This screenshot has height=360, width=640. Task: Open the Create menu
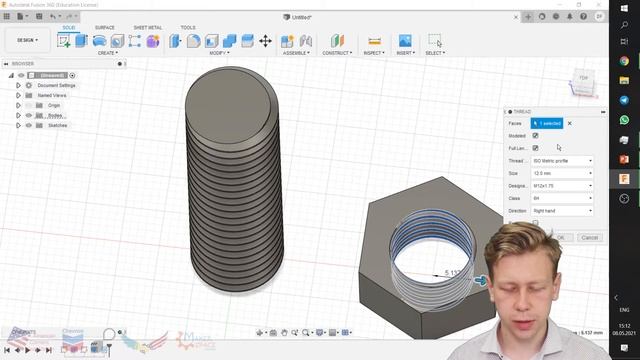[x=108, y=53]
